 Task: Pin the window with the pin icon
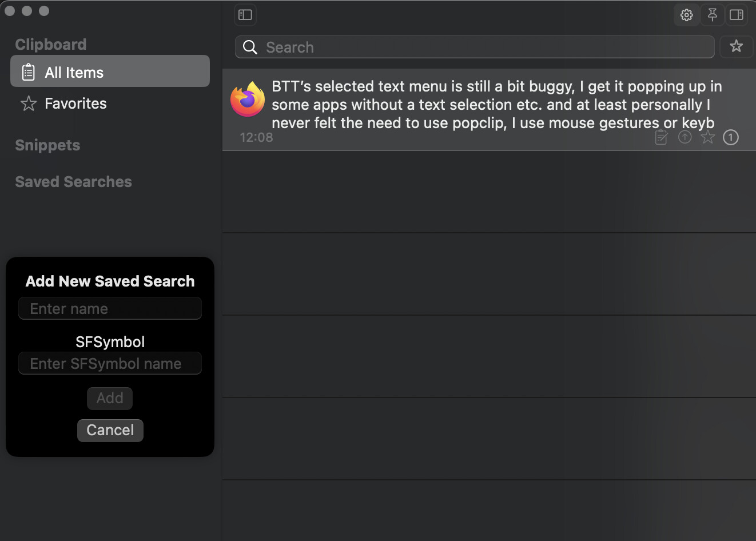click(712, 15)
